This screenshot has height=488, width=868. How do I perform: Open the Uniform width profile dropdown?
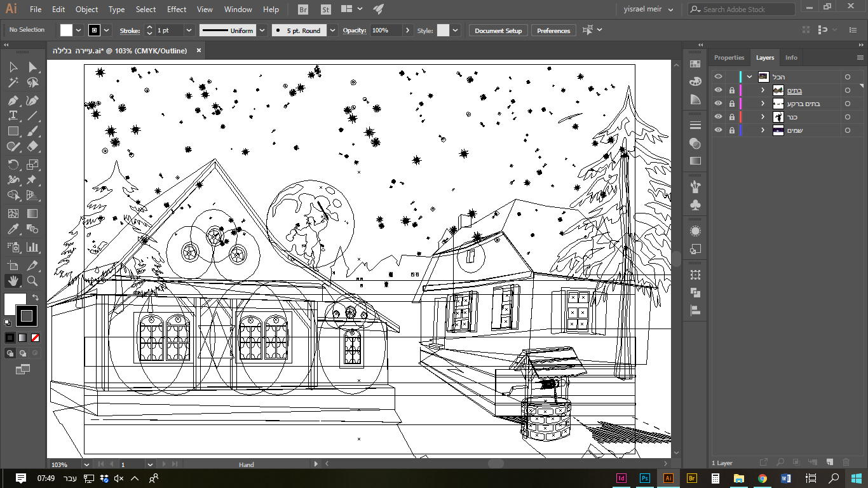tap(261, 30)
